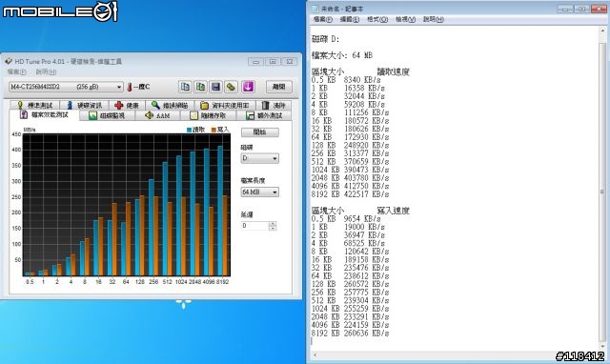Open the random access tab in HD Tune
Viewport: 610px width, 364px height.
point(208,115)
